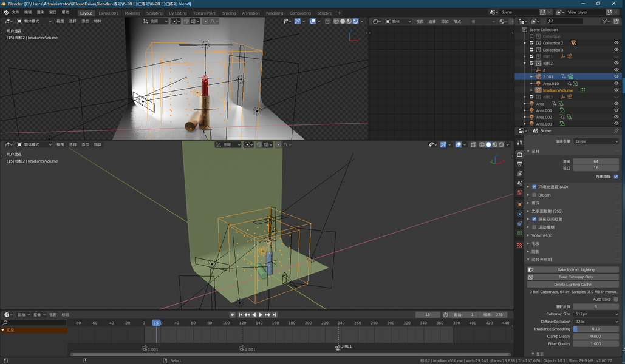Expand the Bloom panel arrow

point(528,195)
